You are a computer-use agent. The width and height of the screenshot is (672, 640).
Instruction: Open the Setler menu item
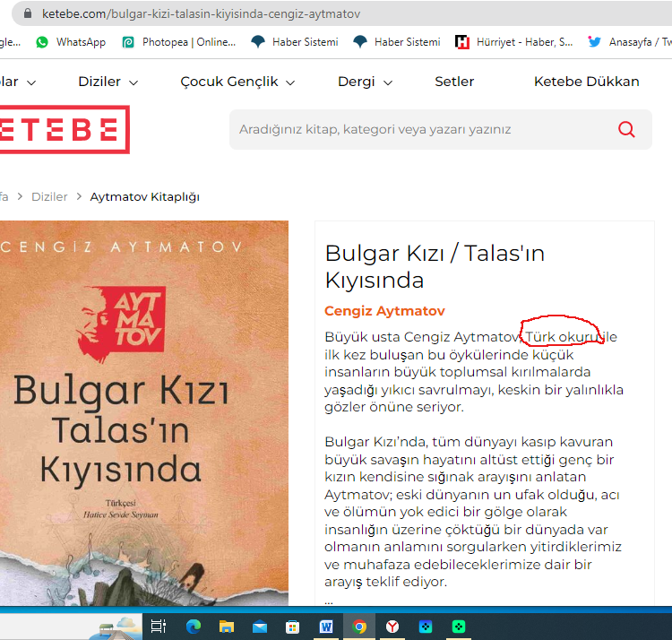click(454, 82)
